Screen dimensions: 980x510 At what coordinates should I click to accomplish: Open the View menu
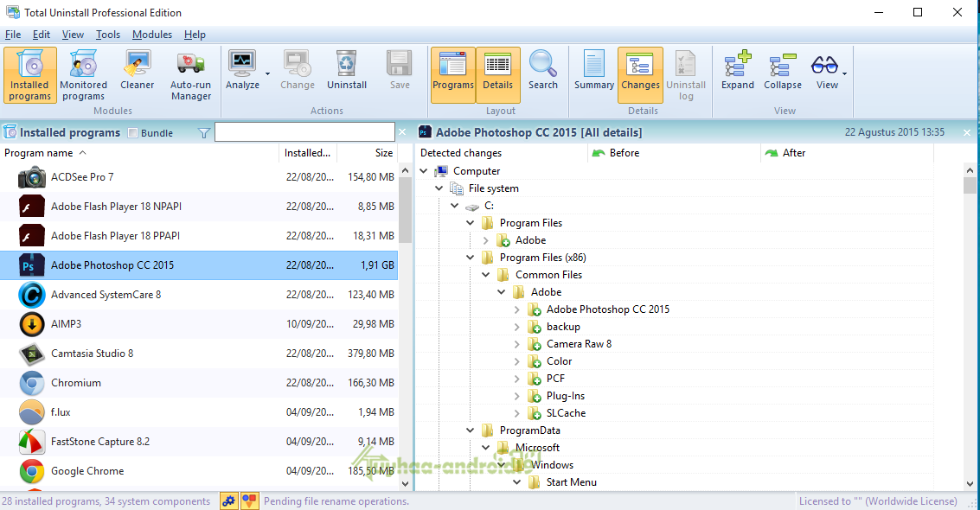coord(73,35)
